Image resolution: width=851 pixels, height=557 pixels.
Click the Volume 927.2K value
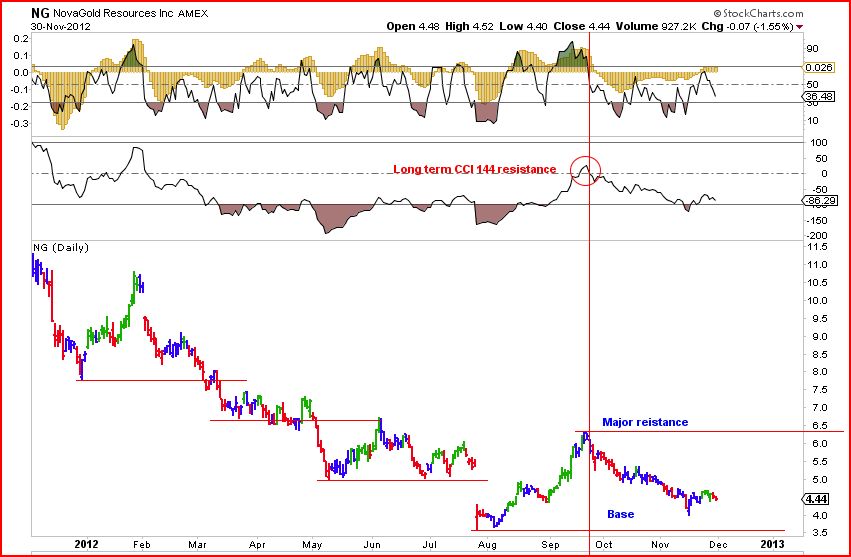pyautogui.click(x=656, y=26)
